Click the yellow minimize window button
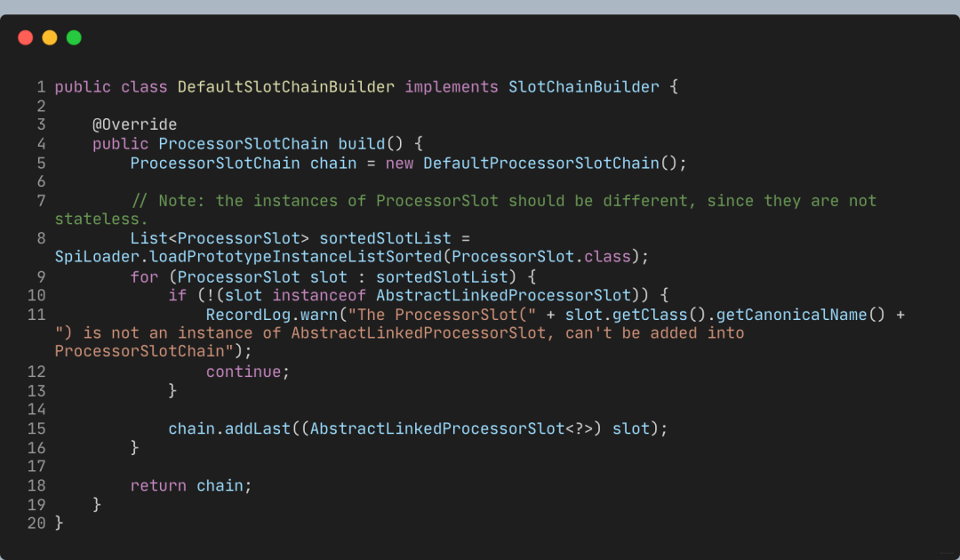 [x=50, y=37]
